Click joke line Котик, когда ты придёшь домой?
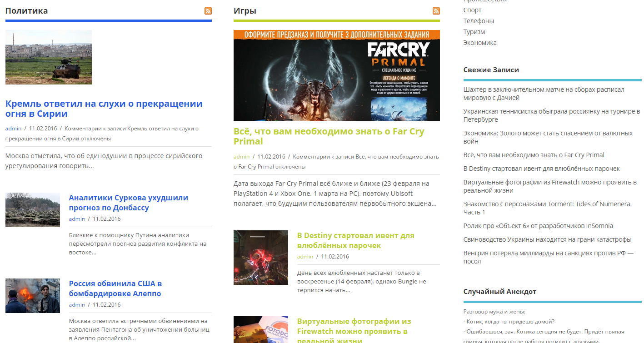Screen dimensions: 644x343 pos(509,322)
